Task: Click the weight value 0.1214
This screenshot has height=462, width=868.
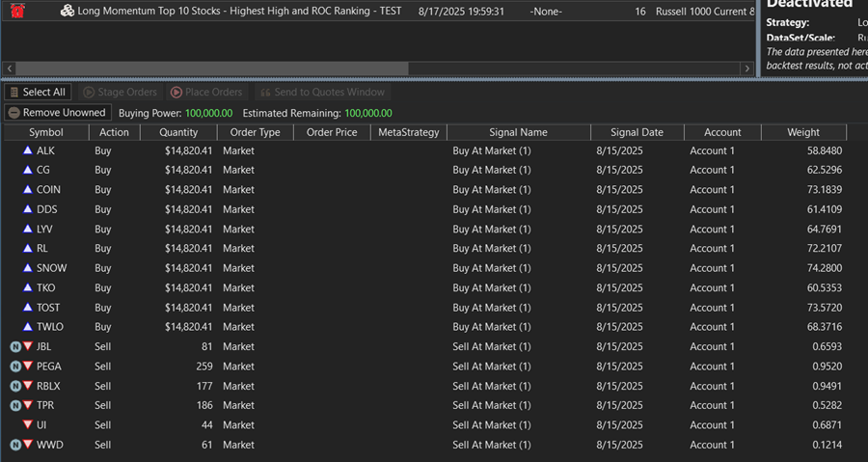Action: pyautogui.click(x=827, y=445)
